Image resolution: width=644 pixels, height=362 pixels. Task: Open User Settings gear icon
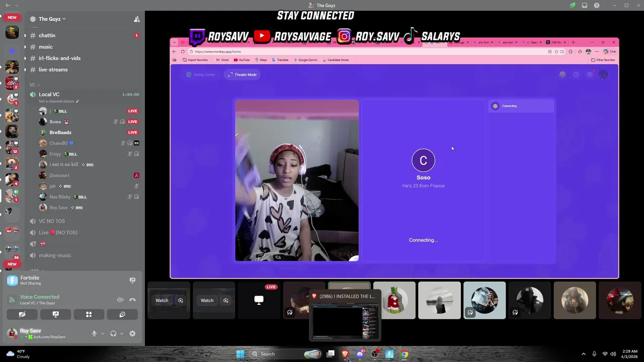pos(132,334)
